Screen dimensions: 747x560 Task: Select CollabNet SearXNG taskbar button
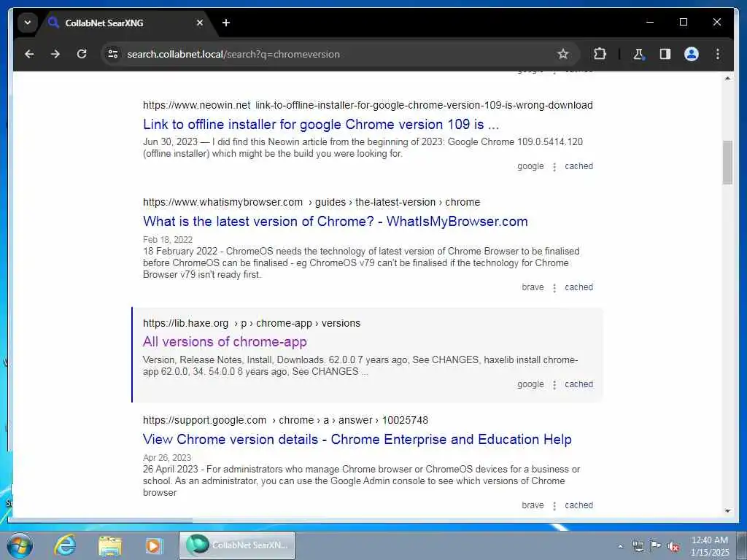[237, 545]
